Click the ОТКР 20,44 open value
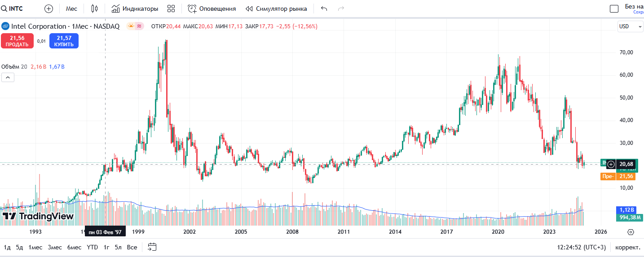 click(166, 26)
